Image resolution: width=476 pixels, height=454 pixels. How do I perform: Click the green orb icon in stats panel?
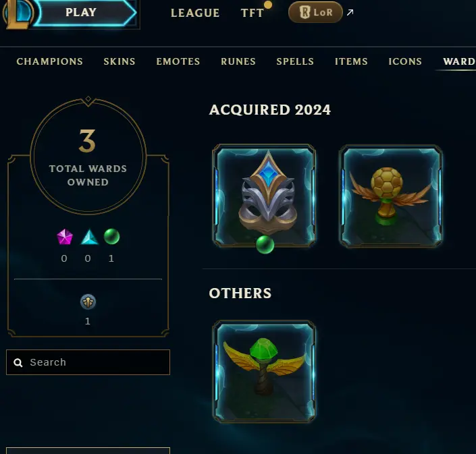pos(111,237)
